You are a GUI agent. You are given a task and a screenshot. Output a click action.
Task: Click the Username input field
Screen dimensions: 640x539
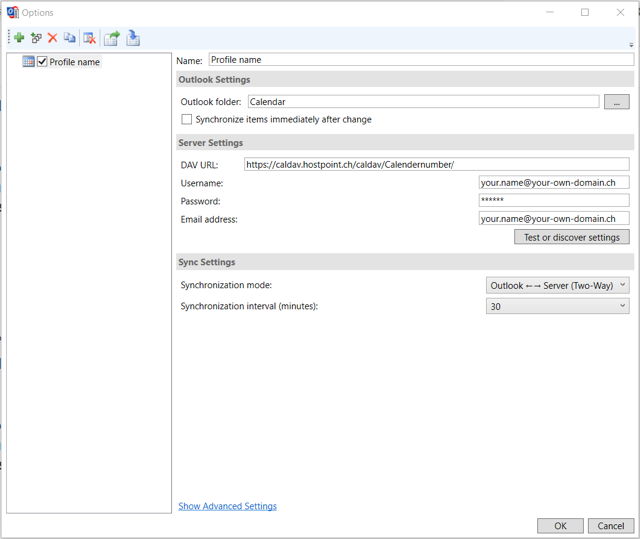(x=554, y=182)
